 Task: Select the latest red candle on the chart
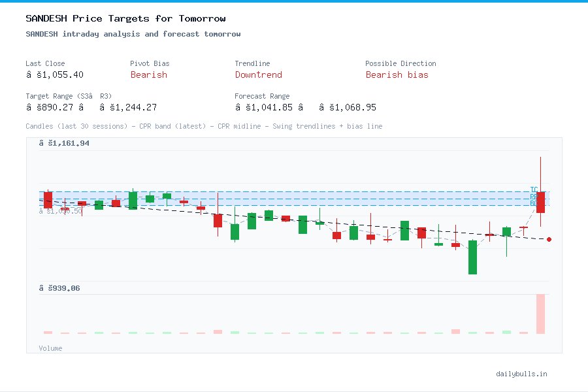(x=540, y=204)
